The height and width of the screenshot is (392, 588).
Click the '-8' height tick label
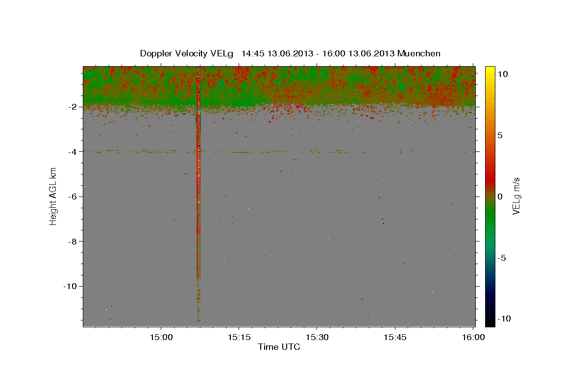point(73,242)
